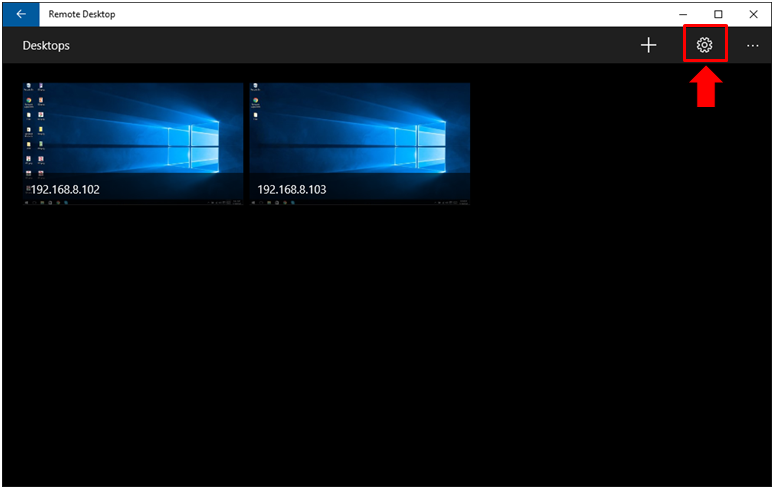Open the 192.168.8.103 desktop thumbnail
773x488 pixels.
pos(360,143)
